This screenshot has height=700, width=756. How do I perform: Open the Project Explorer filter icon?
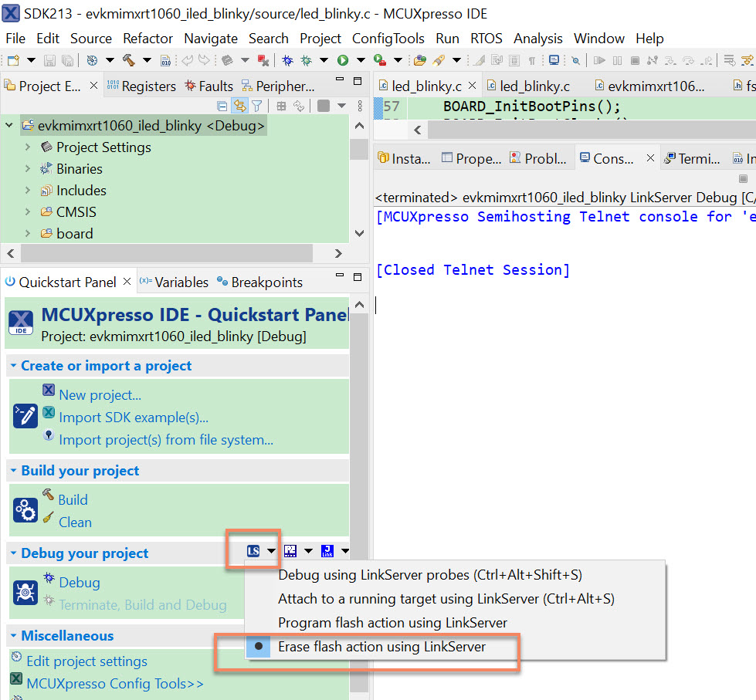click(257, 106)
